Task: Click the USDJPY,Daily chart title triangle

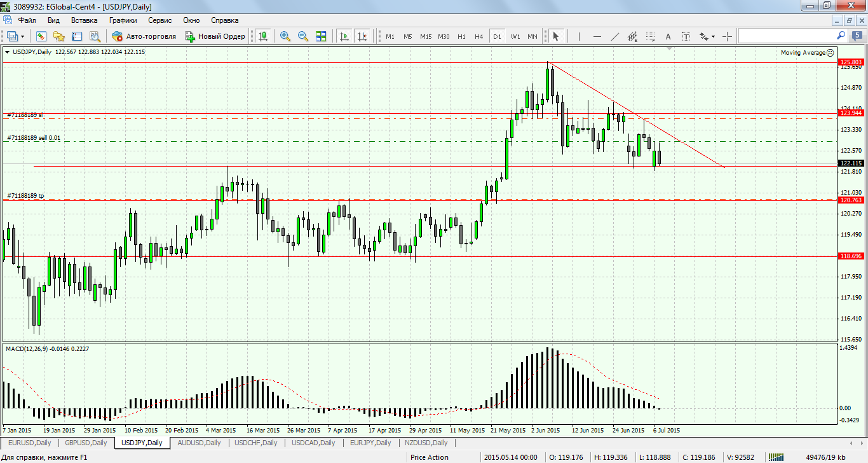Action: click(7, 52)
